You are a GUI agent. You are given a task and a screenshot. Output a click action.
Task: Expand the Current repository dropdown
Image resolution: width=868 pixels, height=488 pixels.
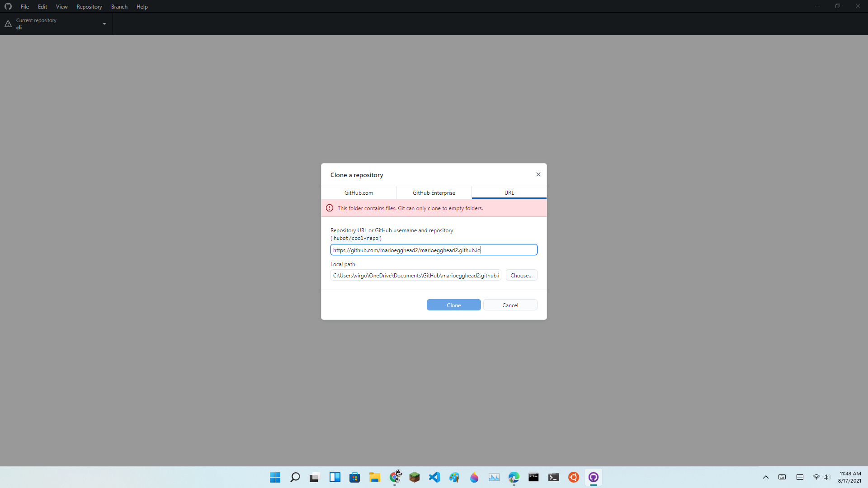coord(57,24)
